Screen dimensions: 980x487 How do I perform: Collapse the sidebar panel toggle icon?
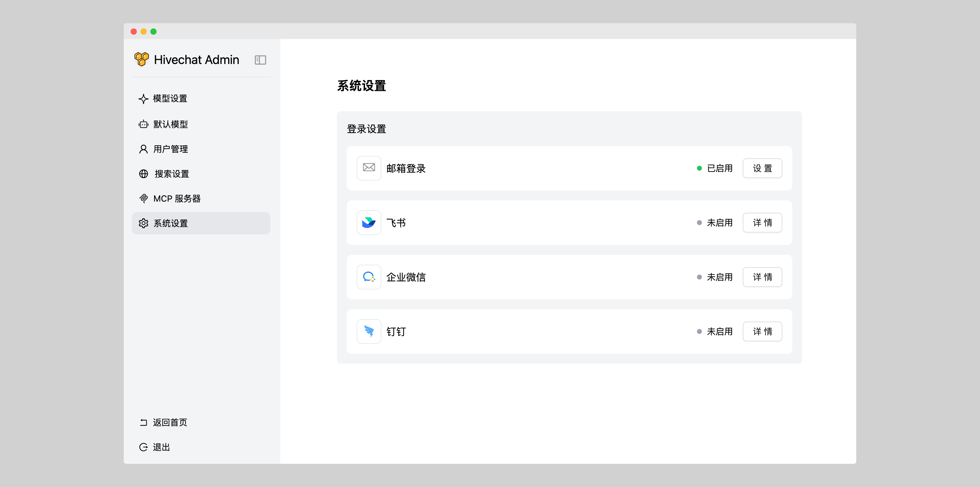tap(260, 60)
